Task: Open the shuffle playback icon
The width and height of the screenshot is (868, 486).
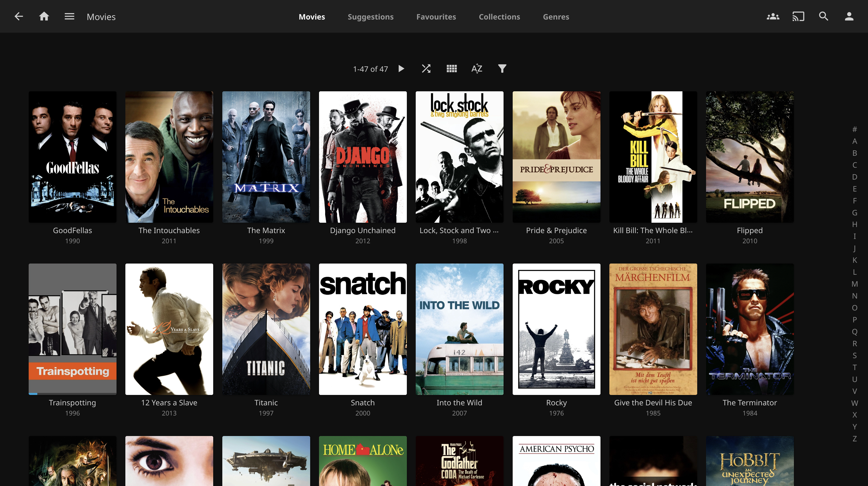Action: [x=426, y=68]
